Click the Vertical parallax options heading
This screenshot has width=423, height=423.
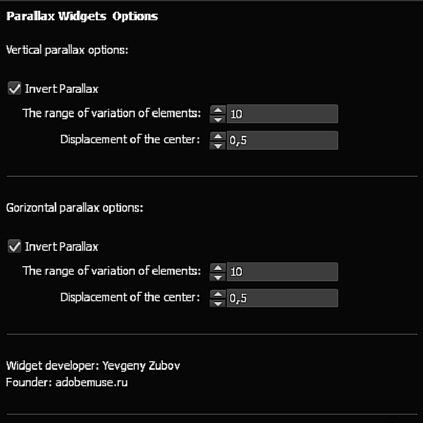[67, 50]
